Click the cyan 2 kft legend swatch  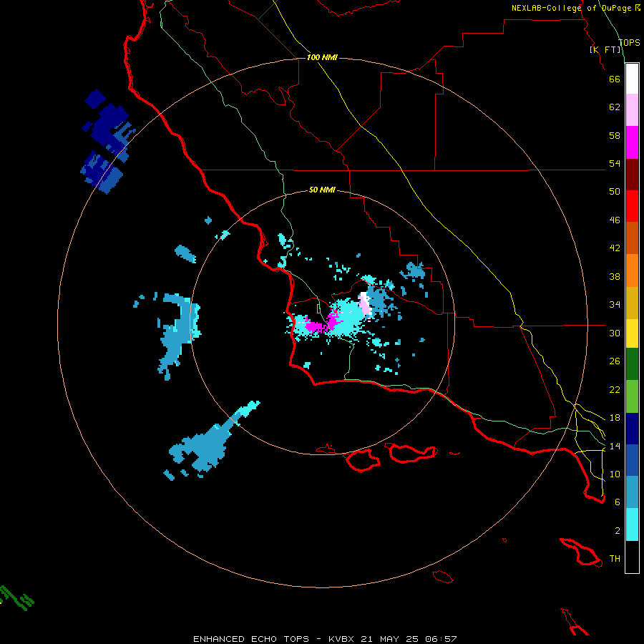point(632,525)
